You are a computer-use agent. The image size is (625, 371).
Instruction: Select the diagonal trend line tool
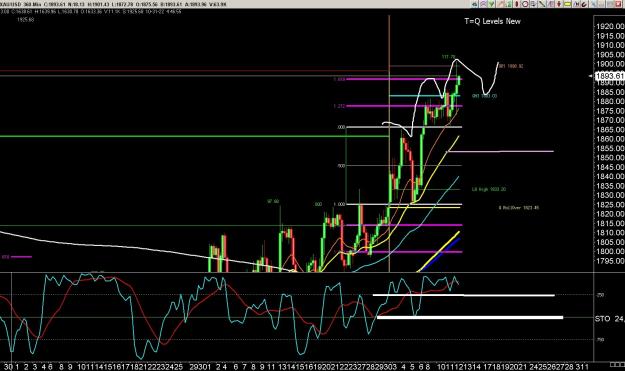click(541, 4)
